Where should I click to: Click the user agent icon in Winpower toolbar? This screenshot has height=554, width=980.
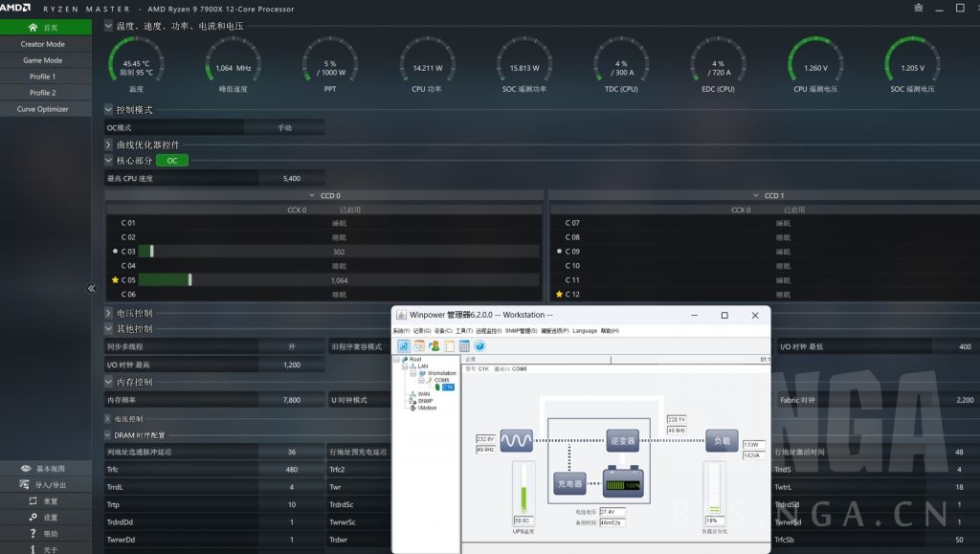click(x=434, y=345)
